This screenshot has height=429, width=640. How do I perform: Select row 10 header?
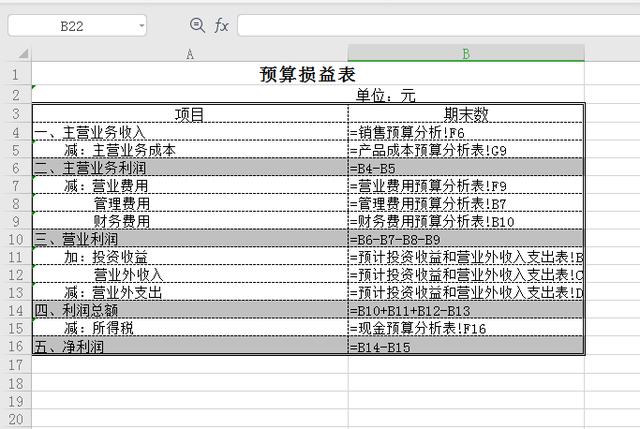click(x=16, y=239)
